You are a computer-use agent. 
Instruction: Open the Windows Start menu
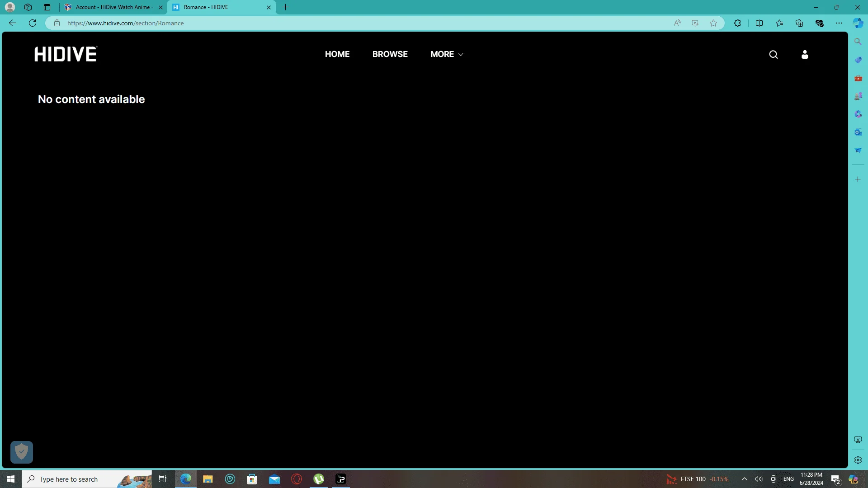click(11, 479)
